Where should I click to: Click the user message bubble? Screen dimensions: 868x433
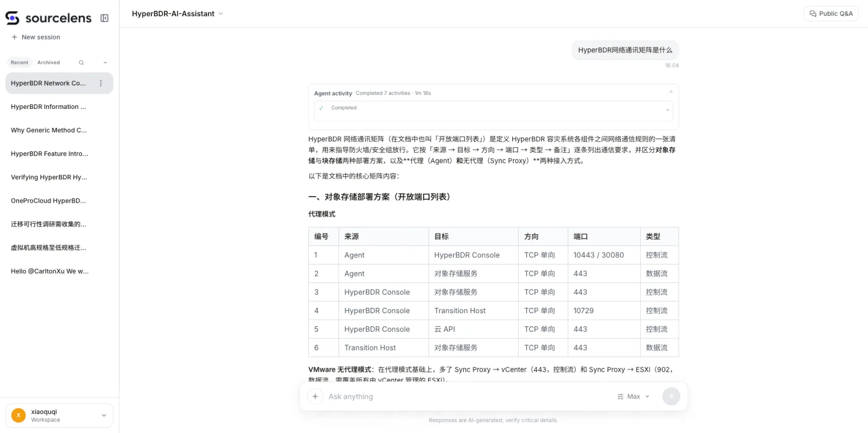625,50
